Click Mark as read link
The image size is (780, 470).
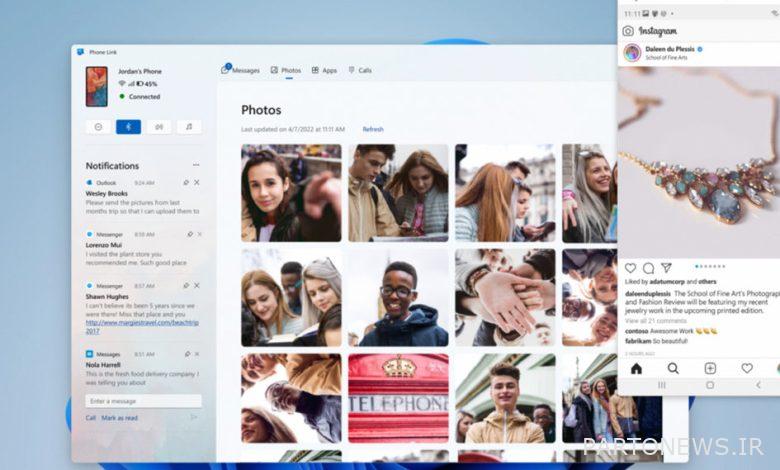pos(119,418)
